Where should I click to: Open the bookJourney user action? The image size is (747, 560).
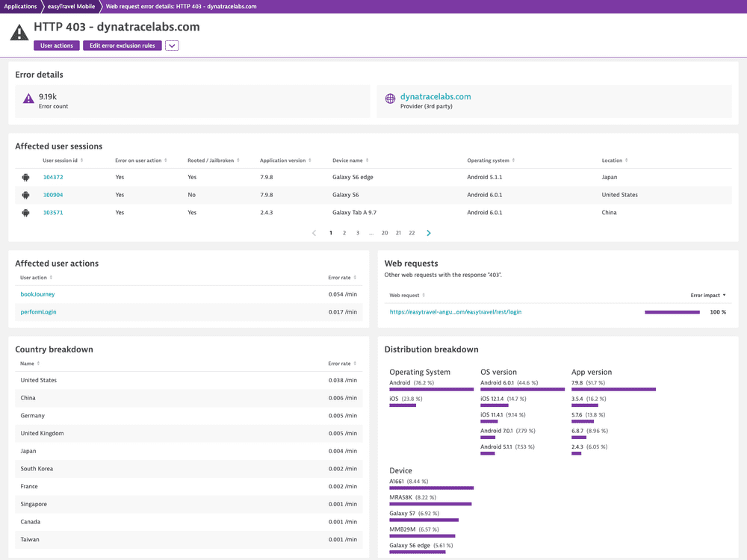pos(37,294)
